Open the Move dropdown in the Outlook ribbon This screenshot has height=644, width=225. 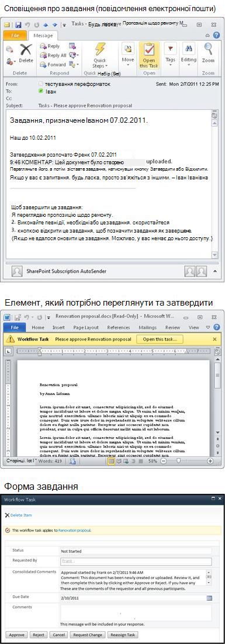[x=128, y=54]
